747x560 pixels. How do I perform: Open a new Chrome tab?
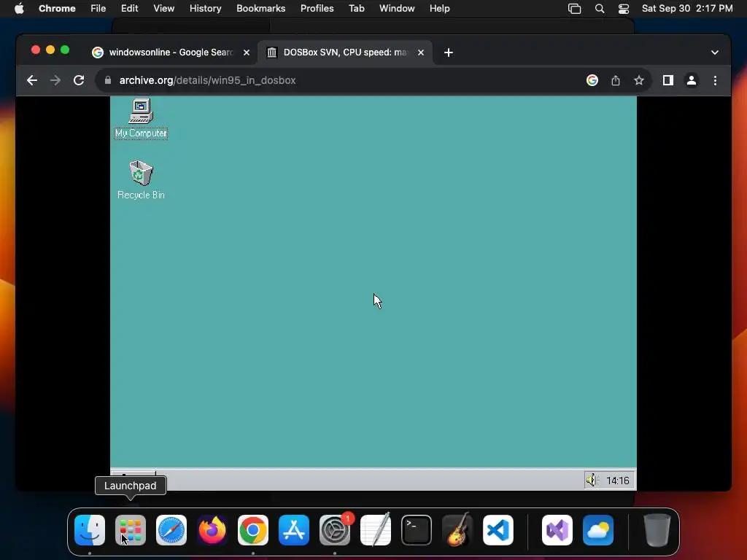pyautogui.click(x=449, y=52)
